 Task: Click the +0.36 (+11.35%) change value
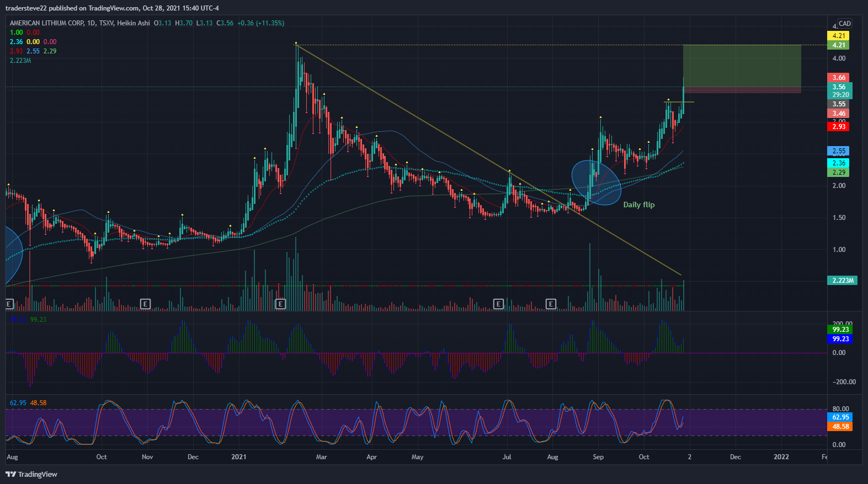pyautogui.click(x=260, y=23)
